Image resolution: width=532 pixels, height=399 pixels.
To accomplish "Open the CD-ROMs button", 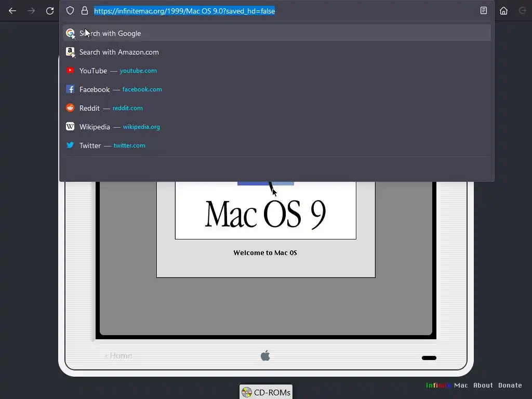I will (266, 392).
